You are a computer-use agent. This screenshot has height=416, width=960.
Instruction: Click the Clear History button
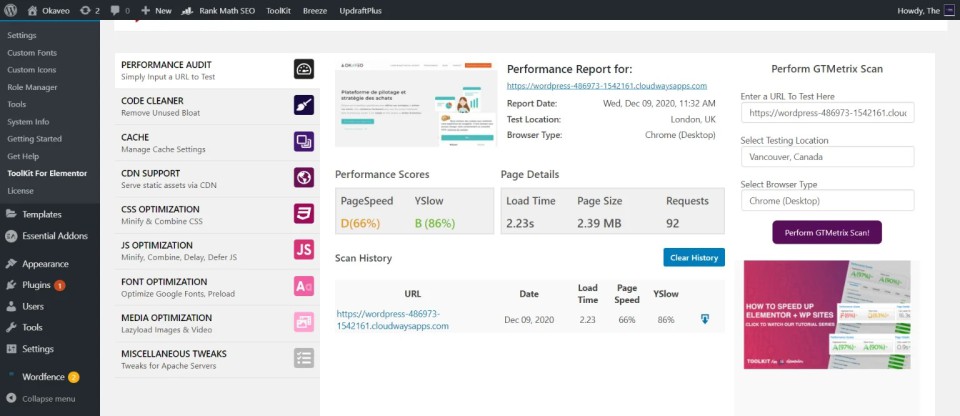tap(693, 258)
